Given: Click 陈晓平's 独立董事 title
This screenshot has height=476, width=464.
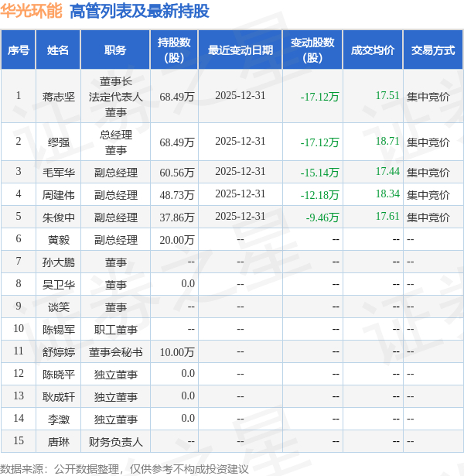Looking at the screenshot, I should tap(115, 375).
